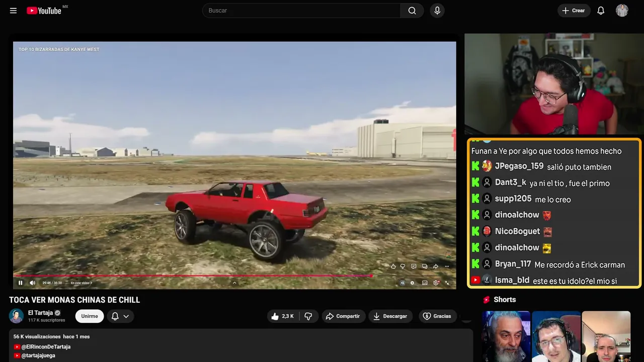
Task: Click the Gracias button
Action: [437, 316]
